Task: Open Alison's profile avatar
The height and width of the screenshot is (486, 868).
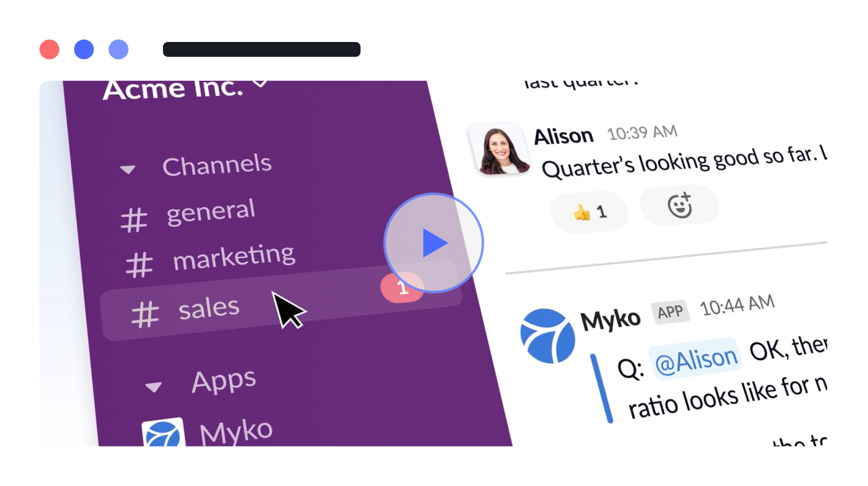Action: pos(500,148)
